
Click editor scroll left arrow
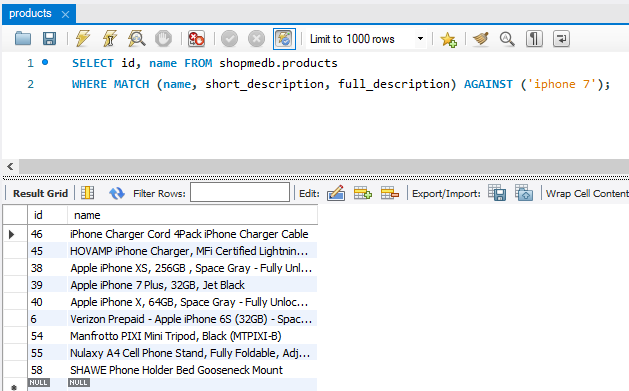tap(10, 166)
